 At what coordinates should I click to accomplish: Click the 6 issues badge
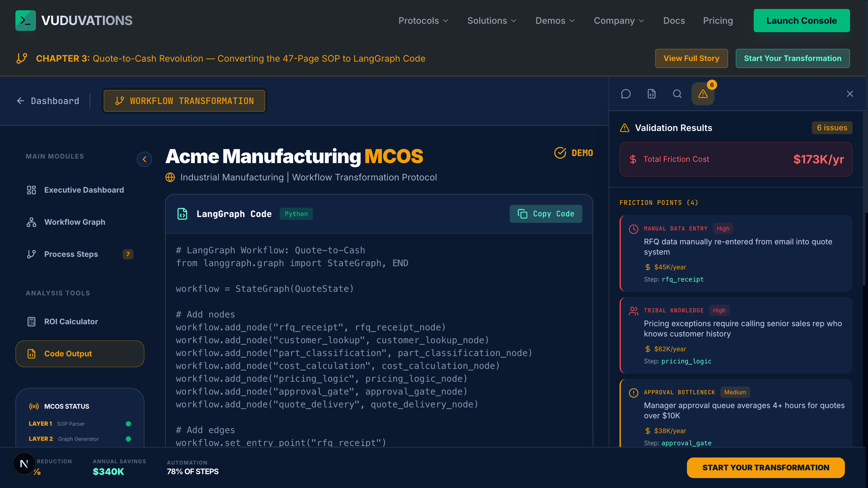pyautogui.click(x=832, y=128)
